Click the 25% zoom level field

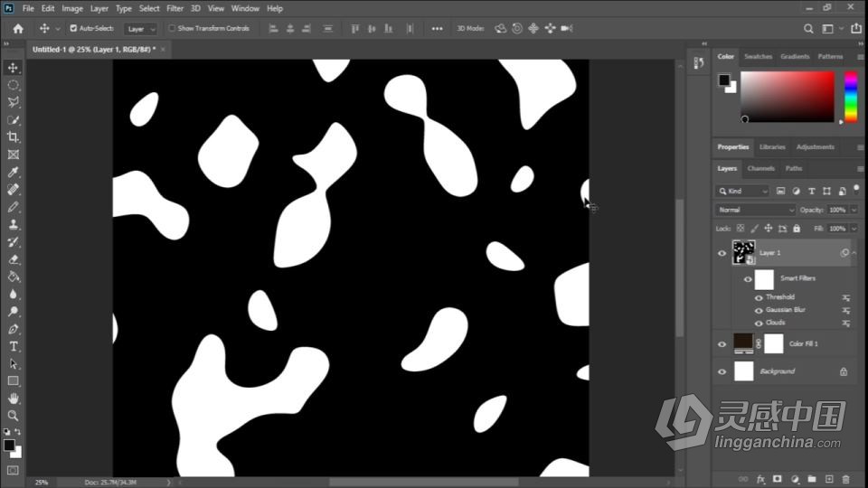[42, 483]
